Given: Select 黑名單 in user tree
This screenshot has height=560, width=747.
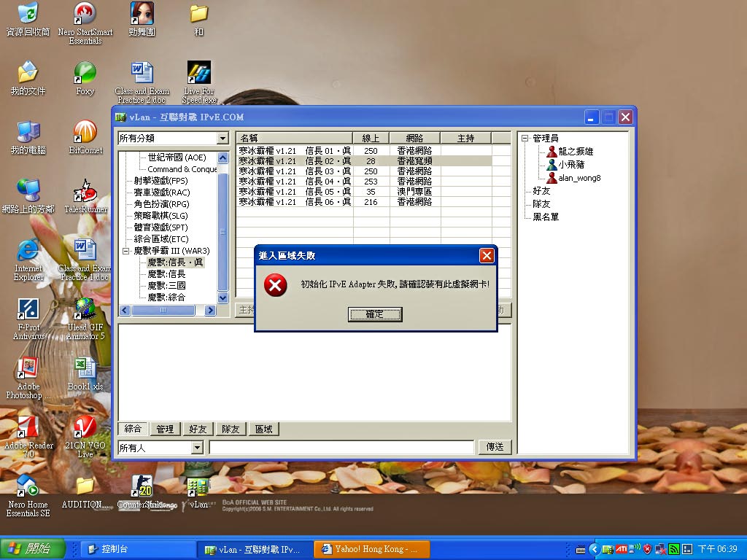Looking at the screenshot, I should click(x=546, y=217).
